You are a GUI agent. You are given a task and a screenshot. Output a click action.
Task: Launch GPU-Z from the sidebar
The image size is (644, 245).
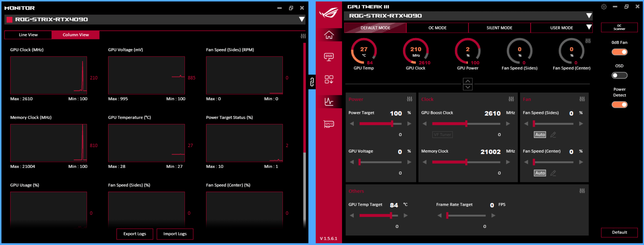[329, 124]
